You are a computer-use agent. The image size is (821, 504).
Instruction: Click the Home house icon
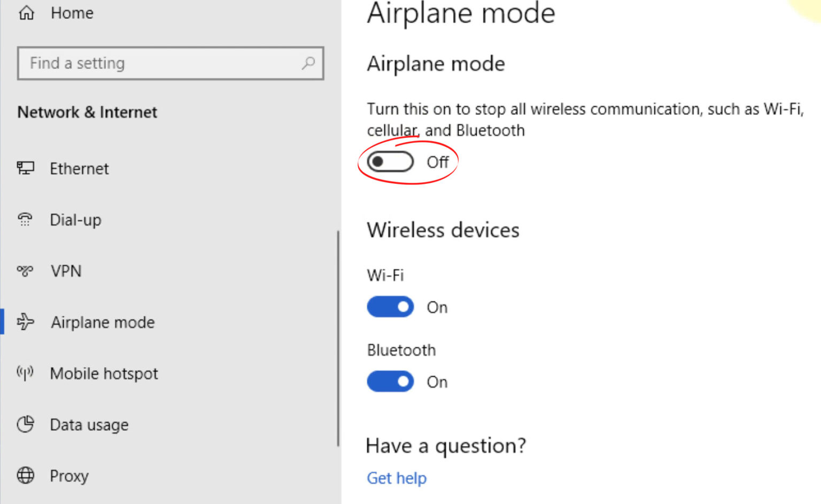(26, 13)
